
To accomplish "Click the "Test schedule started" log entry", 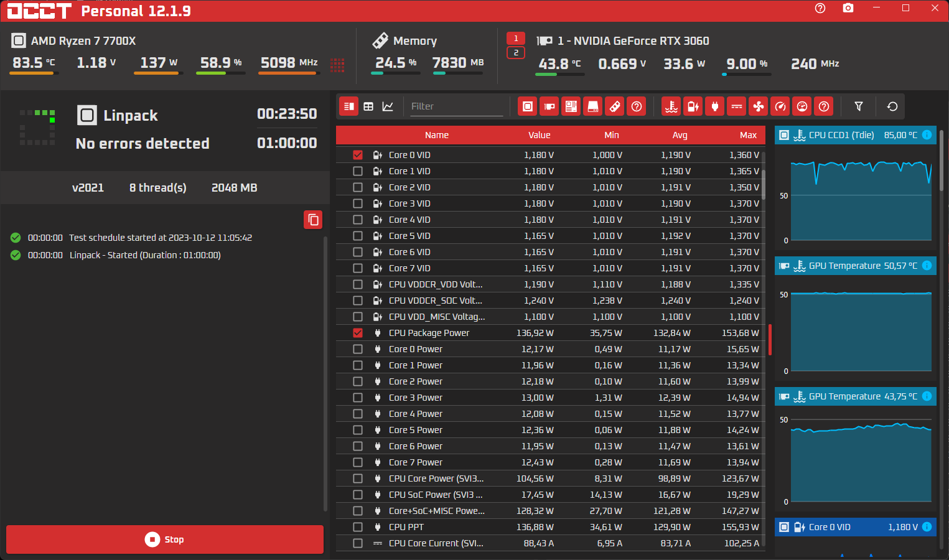I will 161,238.
